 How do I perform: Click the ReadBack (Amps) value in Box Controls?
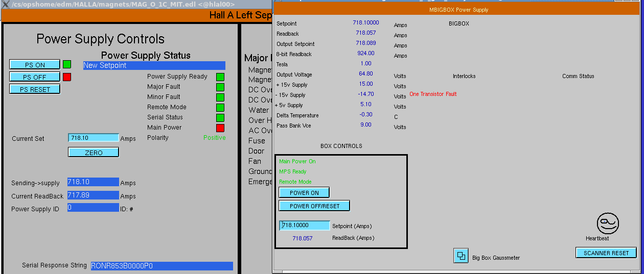(303, 238)
